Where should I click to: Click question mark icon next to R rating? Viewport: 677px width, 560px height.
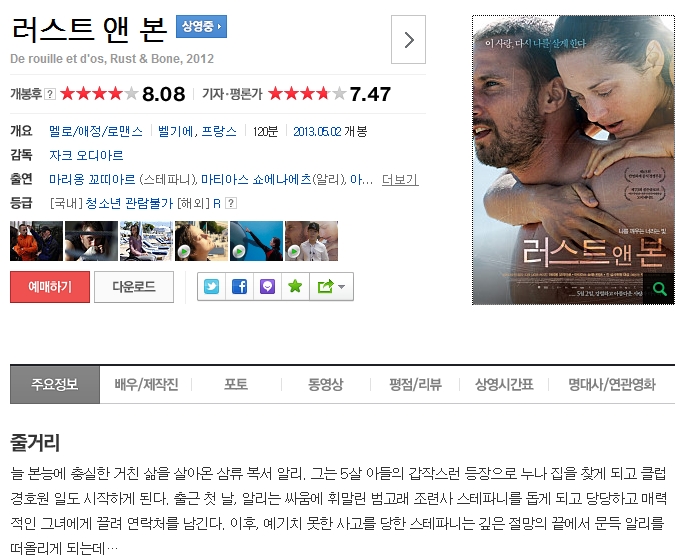[231, 203]
